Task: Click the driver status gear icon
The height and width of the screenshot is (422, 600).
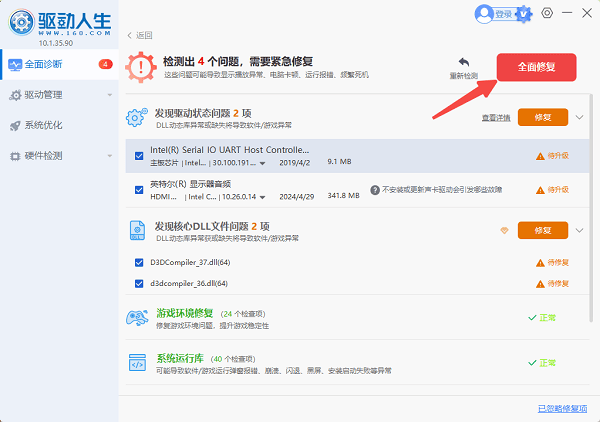Action: coord(137,117)
